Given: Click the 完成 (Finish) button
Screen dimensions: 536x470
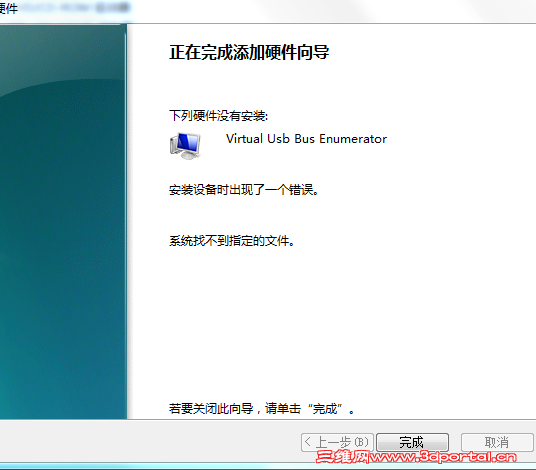Looking at the screenshot, I should pyautogui.click(x=412, y=442).
